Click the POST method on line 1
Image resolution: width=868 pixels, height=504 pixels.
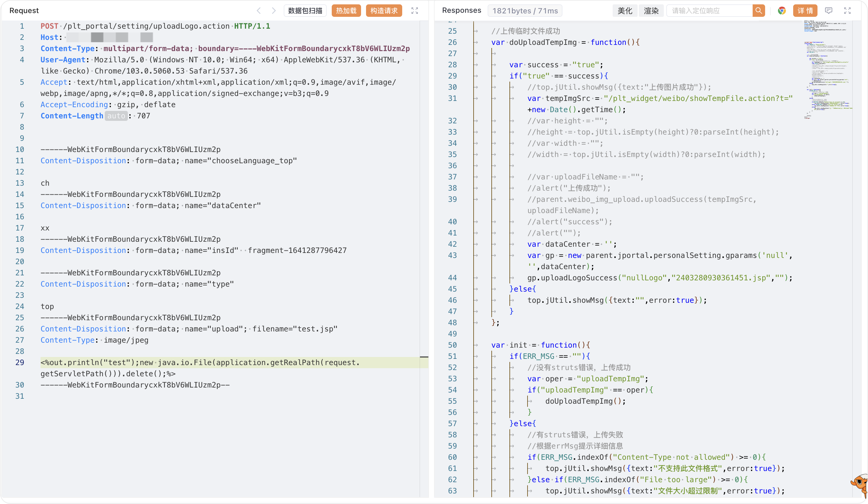49,26
